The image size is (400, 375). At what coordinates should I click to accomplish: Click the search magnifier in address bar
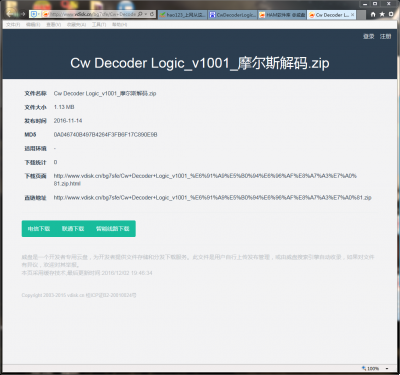click(140, 14)
